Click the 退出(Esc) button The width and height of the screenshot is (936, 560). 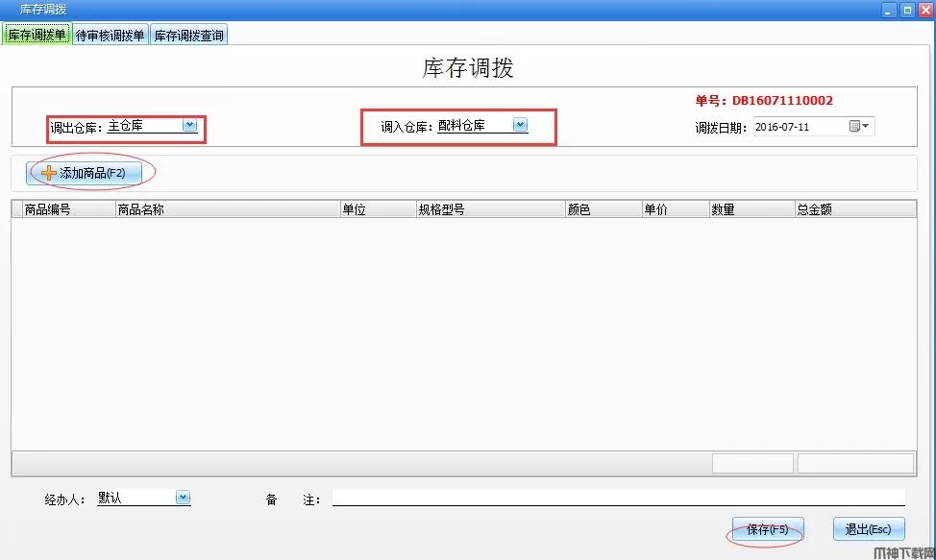click(x=869, y=529)
